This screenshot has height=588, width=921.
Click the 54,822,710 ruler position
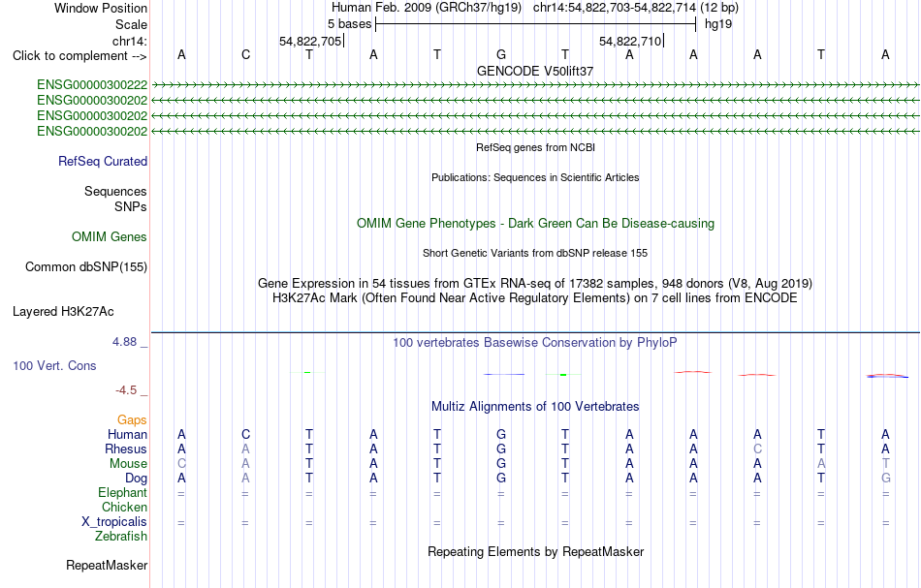630,41
